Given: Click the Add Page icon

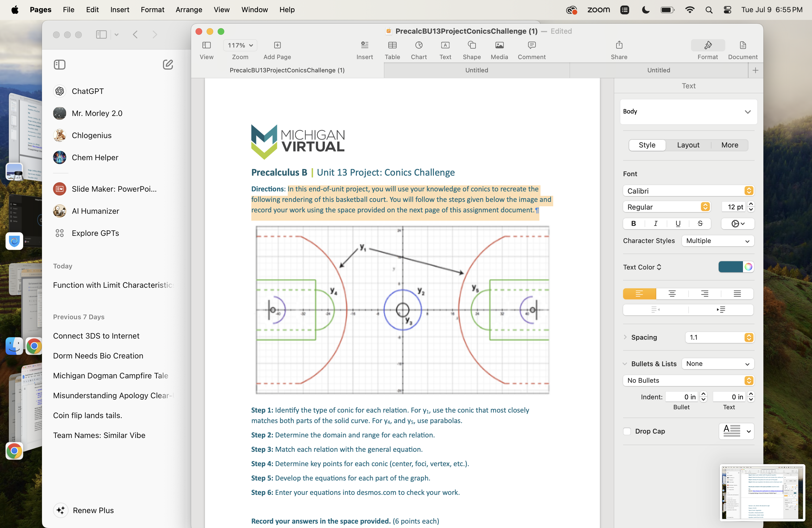Looking at the screenshot, I should point(277,45).
